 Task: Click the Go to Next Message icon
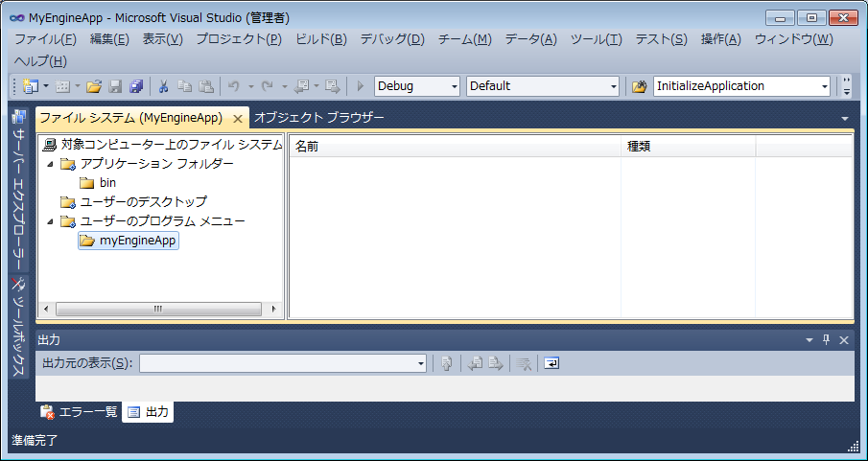(x=496, y=363)
